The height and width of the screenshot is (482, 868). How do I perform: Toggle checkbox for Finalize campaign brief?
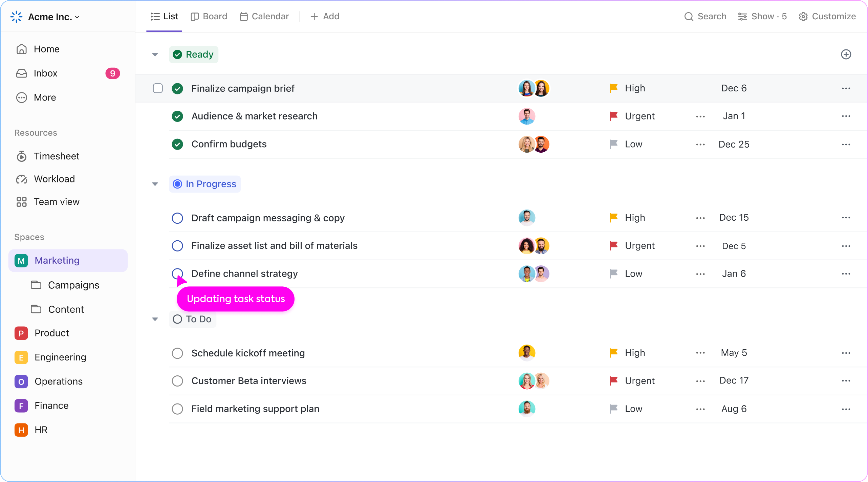[158, 88]
